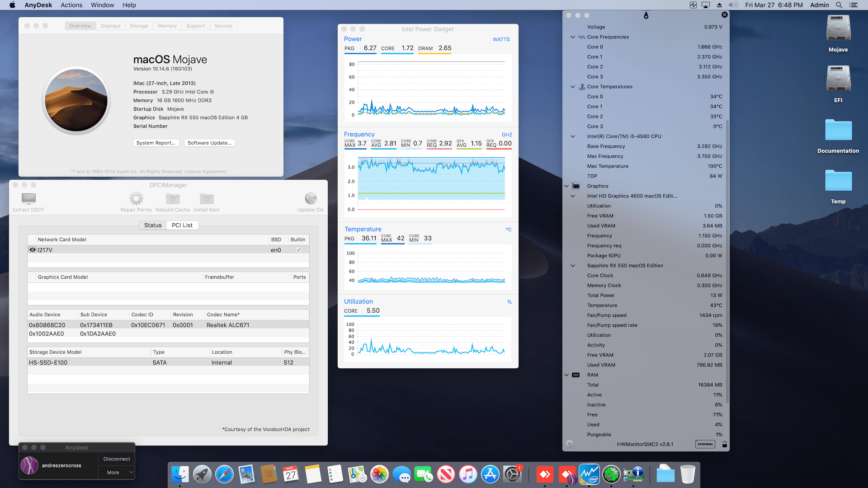868x488 pixels.
Task: Click the lock toggle in HWMonitorSMC2 footer
Action: point(724,444)
